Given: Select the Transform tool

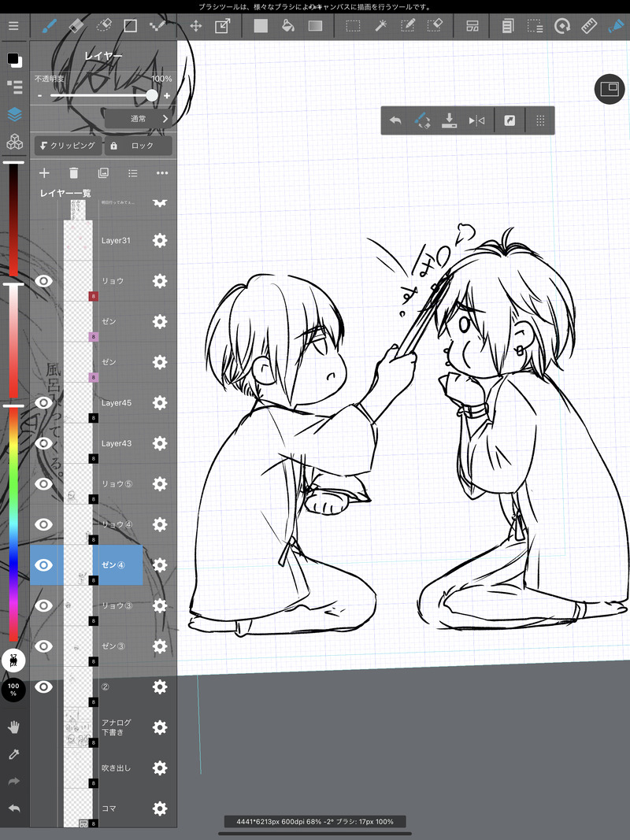Looking at the screenshot, I should point(222,26).
